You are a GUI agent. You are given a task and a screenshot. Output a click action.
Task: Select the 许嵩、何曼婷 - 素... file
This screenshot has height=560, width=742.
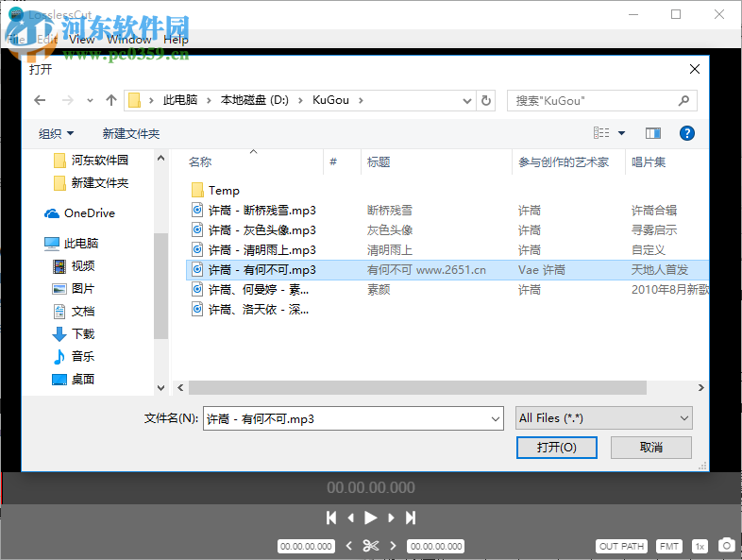click(250, 290)
